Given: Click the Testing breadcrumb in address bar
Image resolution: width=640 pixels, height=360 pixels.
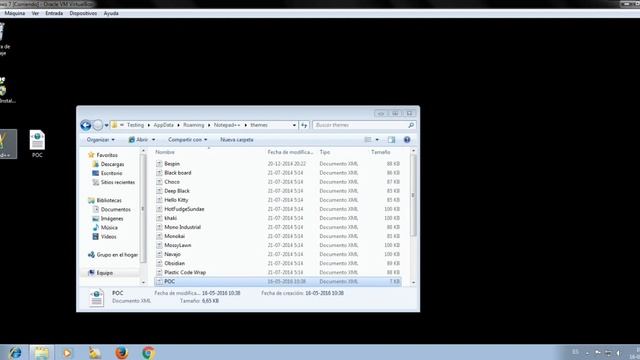Looking at the screenshot, I should (x=135, y=125).
